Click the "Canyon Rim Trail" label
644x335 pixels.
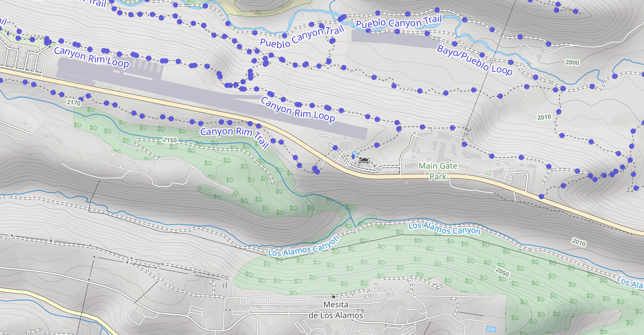click(234, 136)
